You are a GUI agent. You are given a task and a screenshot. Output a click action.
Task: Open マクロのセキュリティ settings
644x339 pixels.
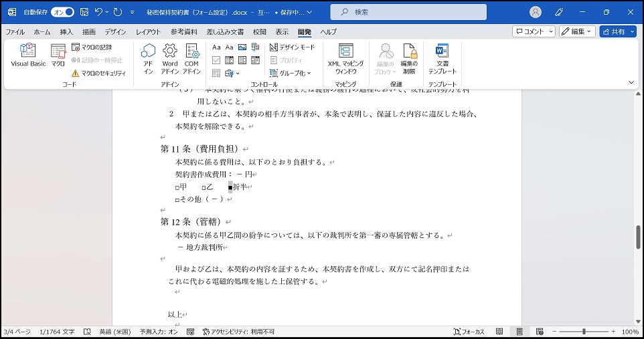pos(98,73)
